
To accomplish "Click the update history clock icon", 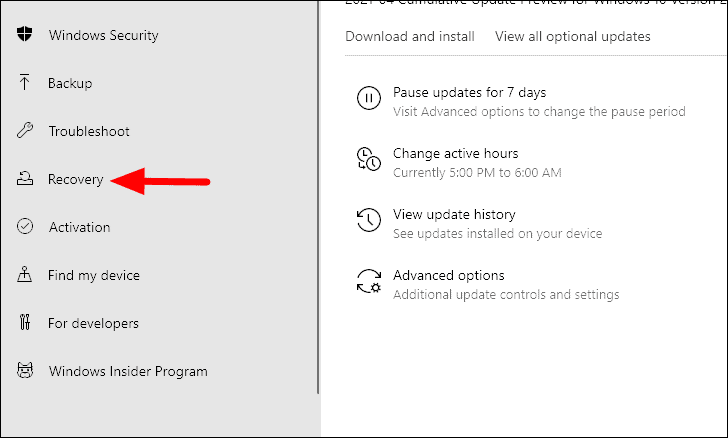I will pos(369,220).
